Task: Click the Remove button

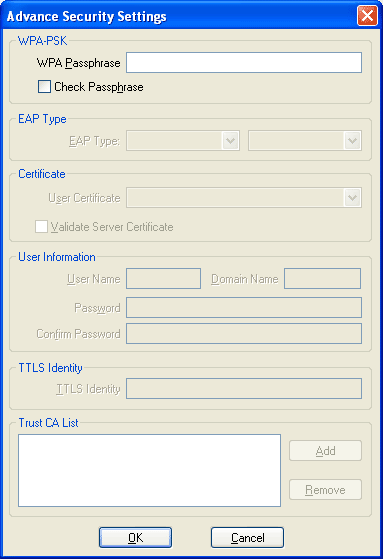Action: 325,490
